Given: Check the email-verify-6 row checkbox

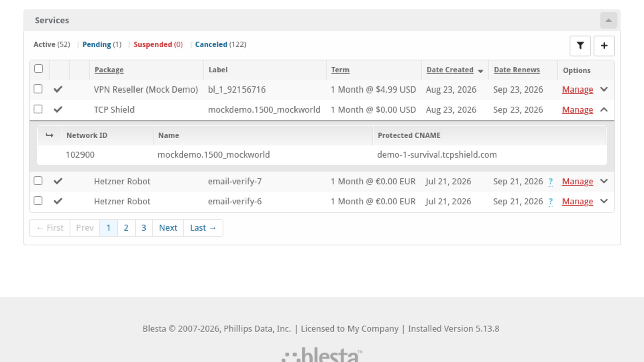Looking at the screenshot, I should point(38,201).
